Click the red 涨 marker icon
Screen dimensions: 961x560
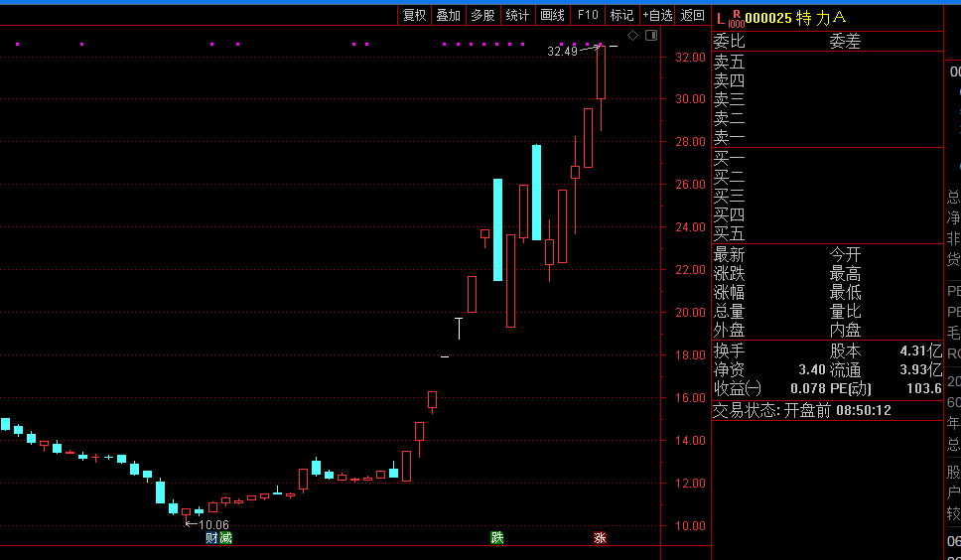pyautogui.click(x=600, y=538)
